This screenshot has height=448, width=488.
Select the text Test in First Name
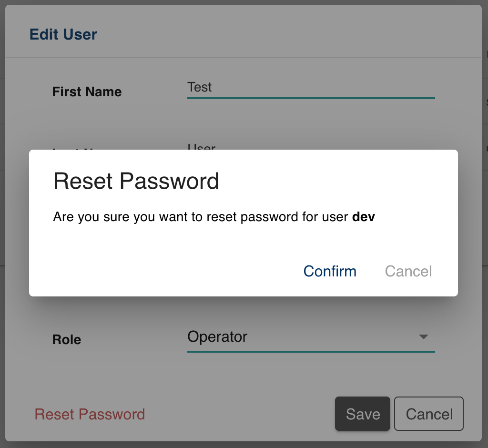coord(200,87)
